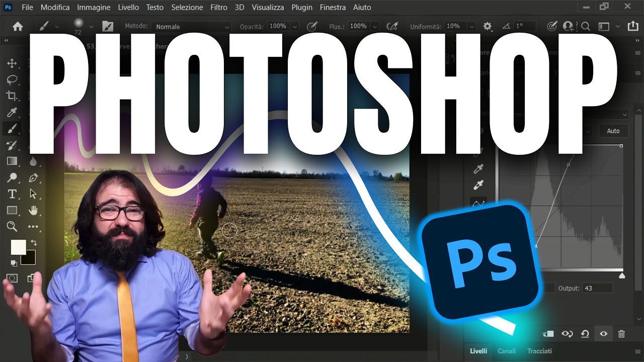
Task: Delete the adjustment with trash icon
Action: pos(621,333)
